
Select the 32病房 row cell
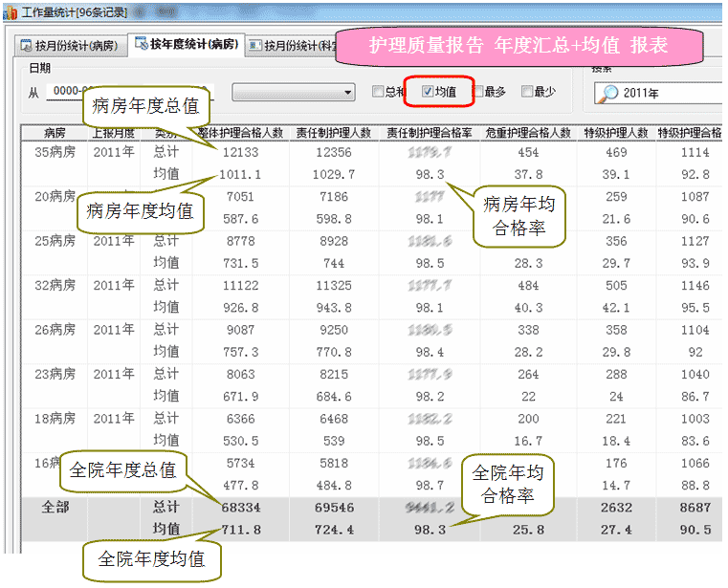(x=55, y=286)
